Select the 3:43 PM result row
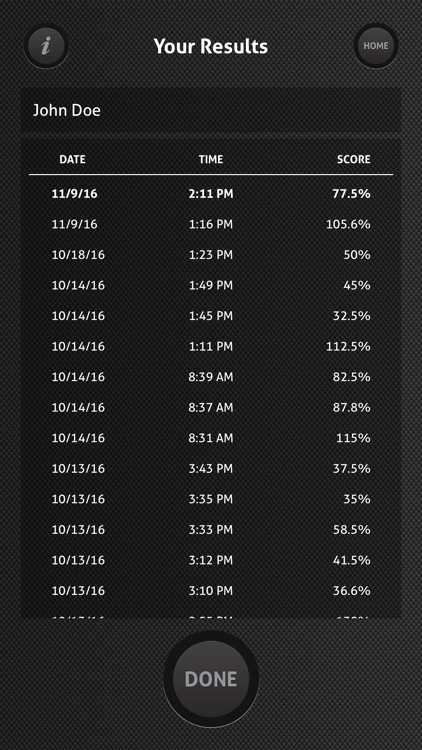The width and height of the screenshot is (422, 750). click(211, 469)
